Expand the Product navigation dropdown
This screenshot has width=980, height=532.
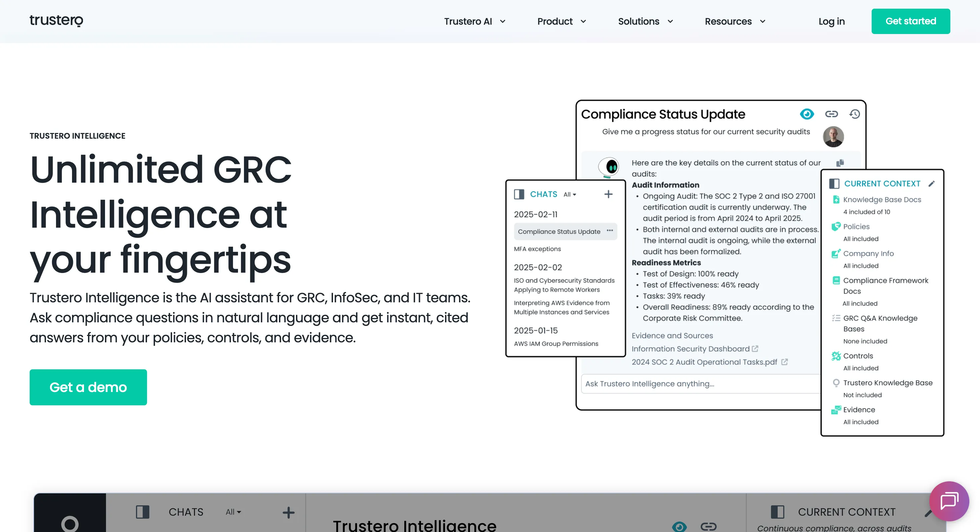pos(561,21)
